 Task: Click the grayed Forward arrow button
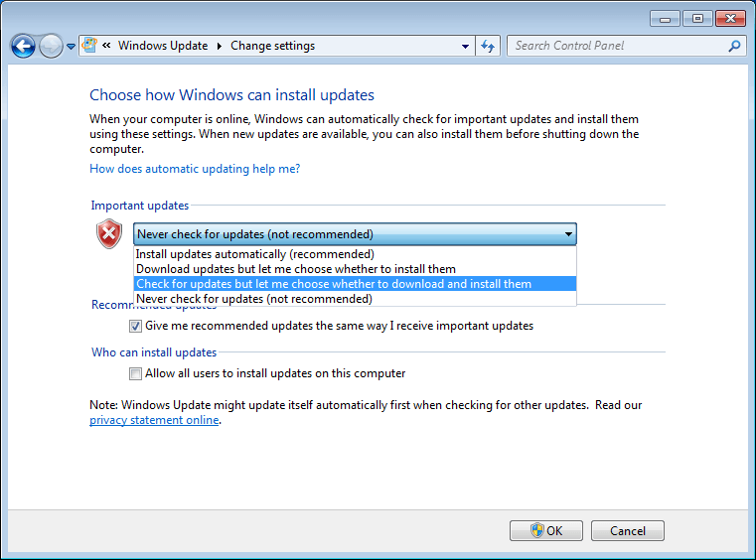pyautogui.click(x=51, y=47)
